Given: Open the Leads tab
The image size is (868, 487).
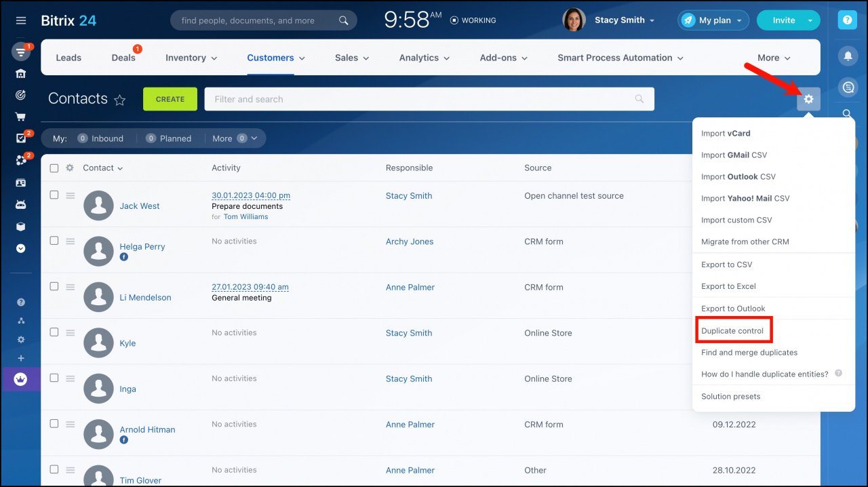Looking at the screenshot, I should pos(68,58).
